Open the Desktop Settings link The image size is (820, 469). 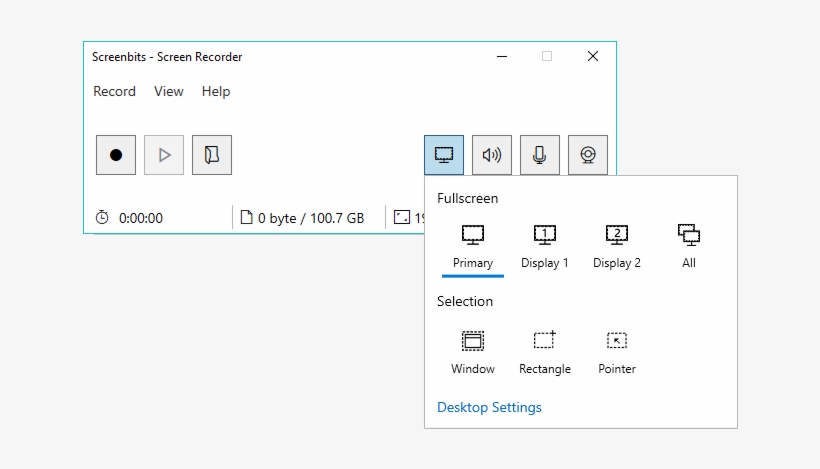[x=489, y=407]
